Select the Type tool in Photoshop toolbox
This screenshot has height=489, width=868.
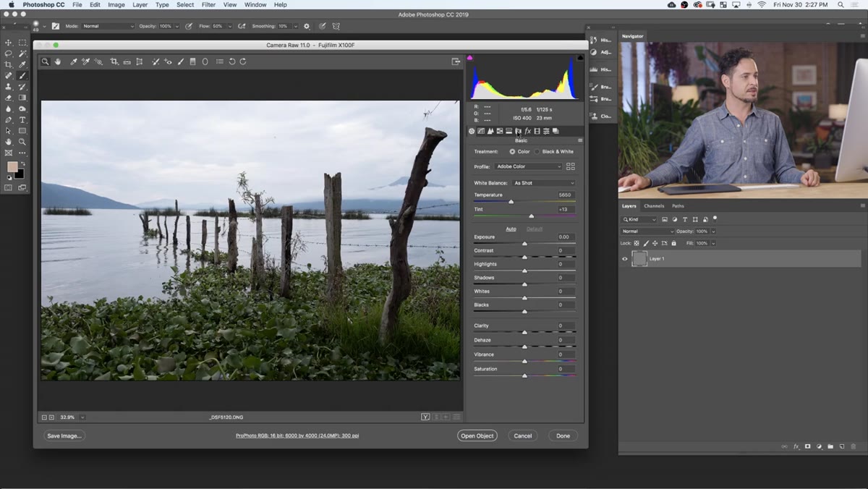pyautogui.click(x=22, y=119)
